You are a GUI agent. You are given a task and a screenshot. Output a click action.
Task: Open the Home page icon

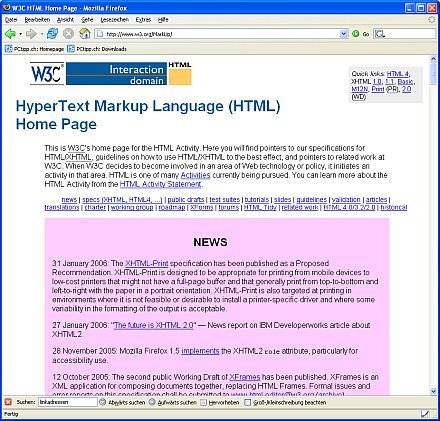click(x=85, y=33)
